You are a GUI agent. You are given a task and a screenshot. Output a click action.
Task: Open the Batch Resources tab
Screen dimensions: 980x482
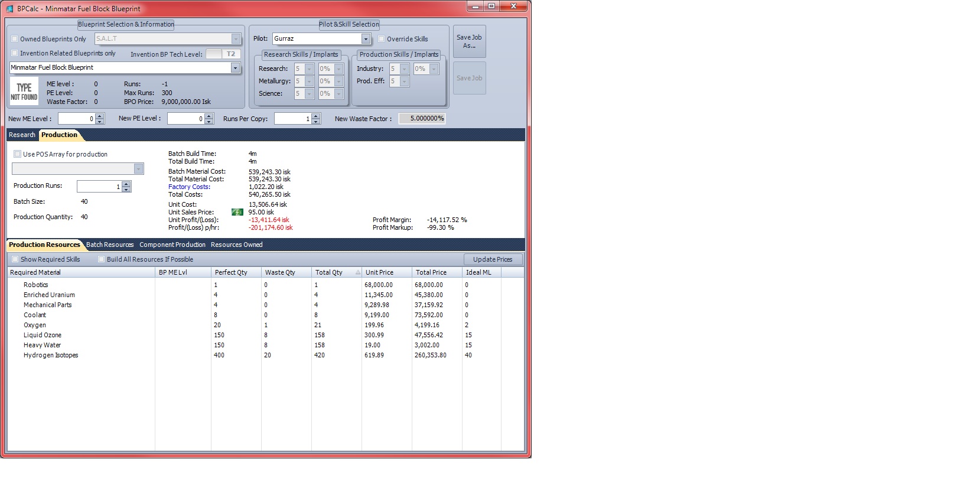point(110,245)
